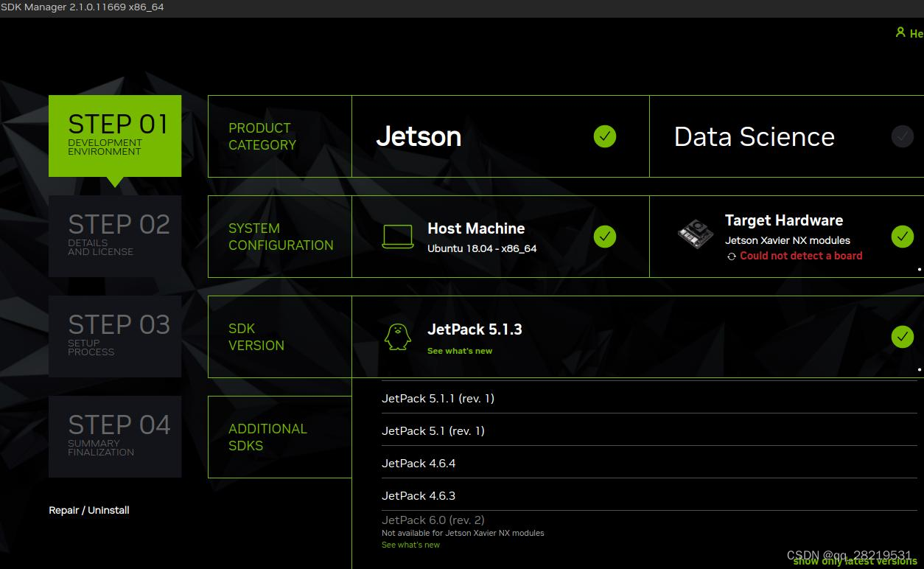This screenshot has width=924, height=569.
Task: Click the Repair / Uninstall link
Action: tap(89, 510)
